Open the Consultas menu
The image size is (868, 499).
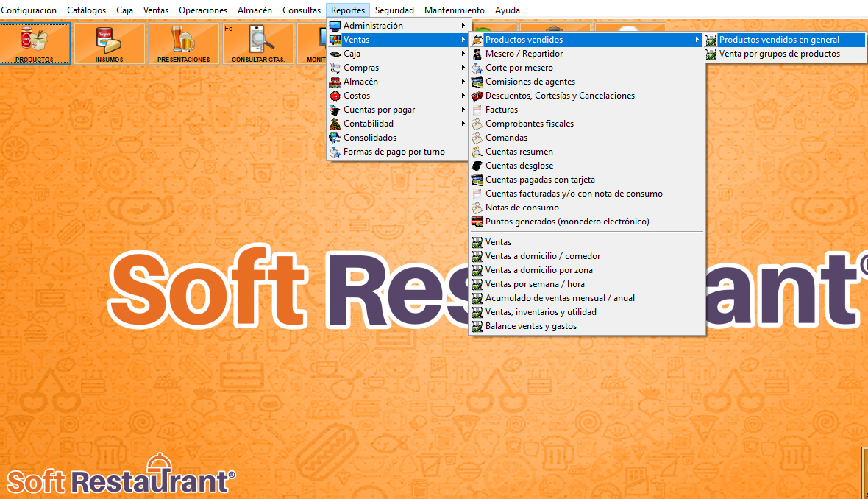pyautogui.click(x=301, y=10)
